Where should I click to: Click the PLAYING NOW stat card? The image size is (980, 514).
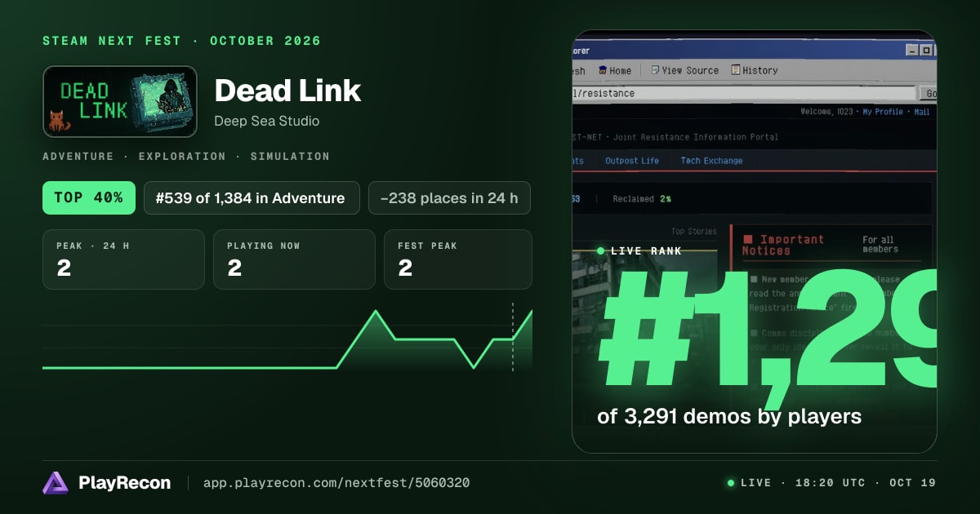point(294,259)
